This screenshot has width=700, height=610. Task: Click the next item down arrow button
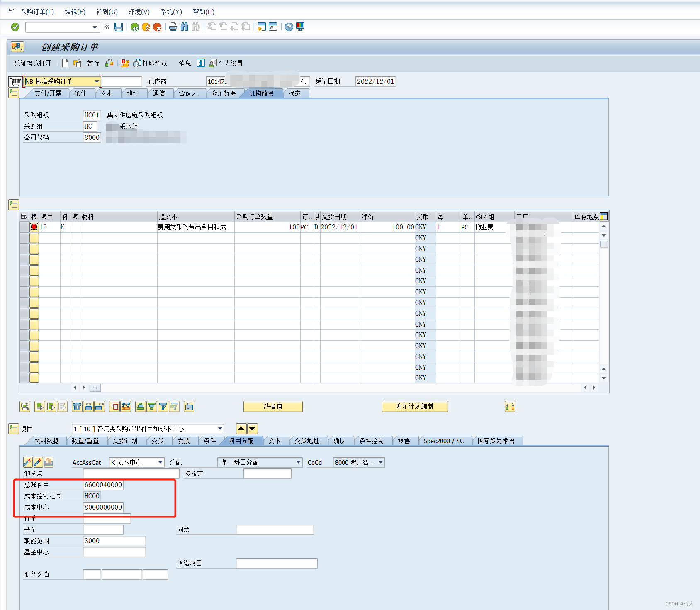click(252, 429)
